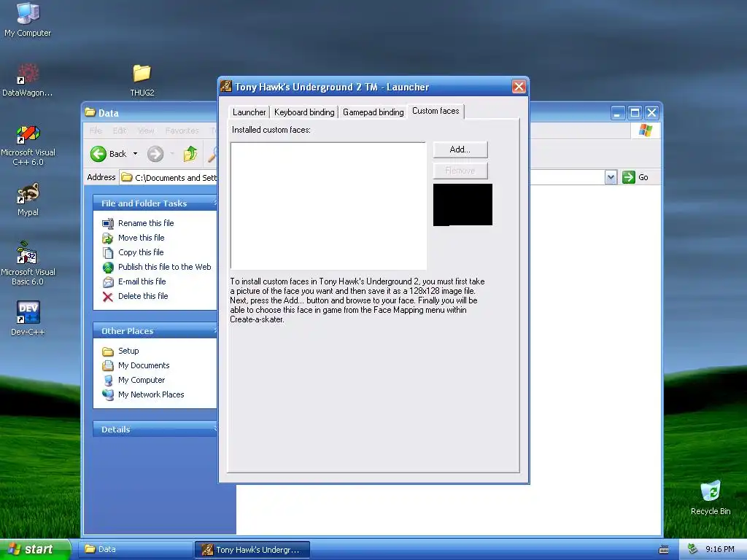
Task: Select the Recycle Bin icon
Action: [x=711, y=497]
